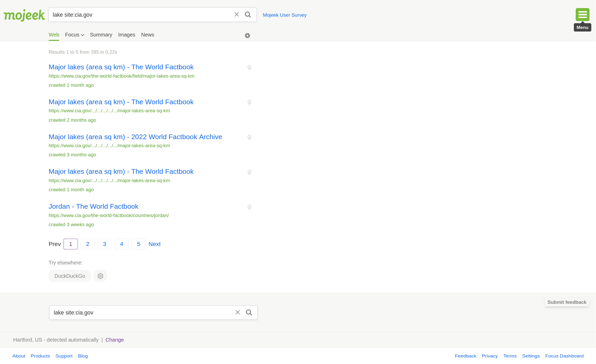This screenshot has width=596, height=364.
Task: Go to results page 3
Action: click(x=104, y=244)
